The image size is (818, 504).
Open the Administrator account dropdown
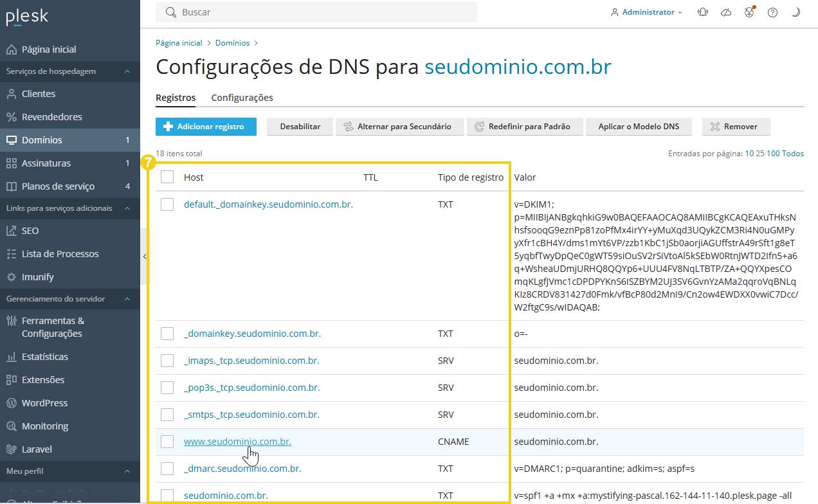pyautogui.click(x=647, y=12)
